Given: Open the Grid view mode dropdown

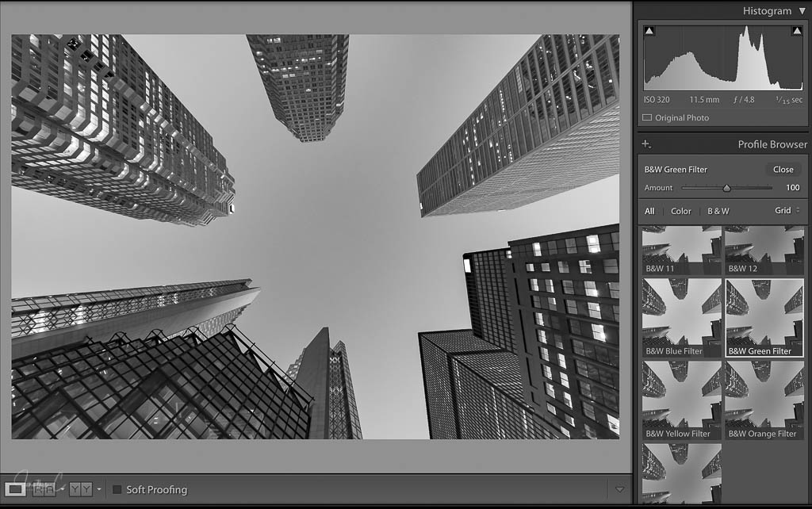Looking at the screenshot, I should [787, 211].
